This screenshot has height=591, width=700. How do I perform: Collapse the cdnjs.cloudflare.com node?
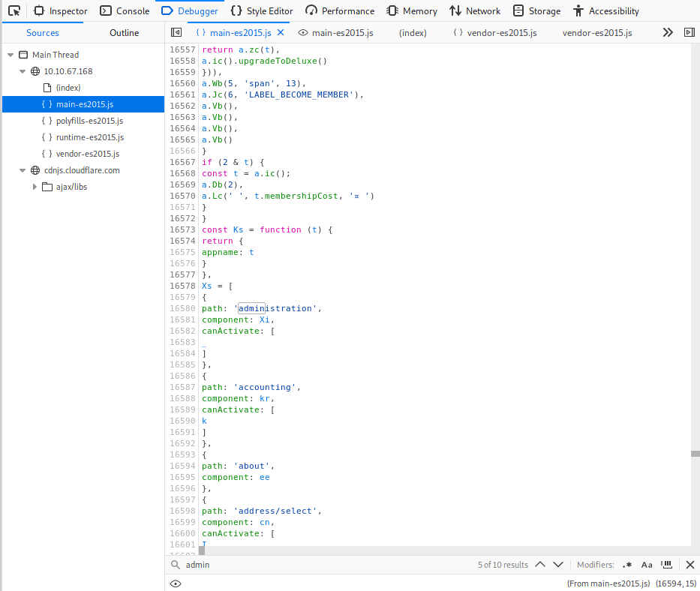click(23, 170)
